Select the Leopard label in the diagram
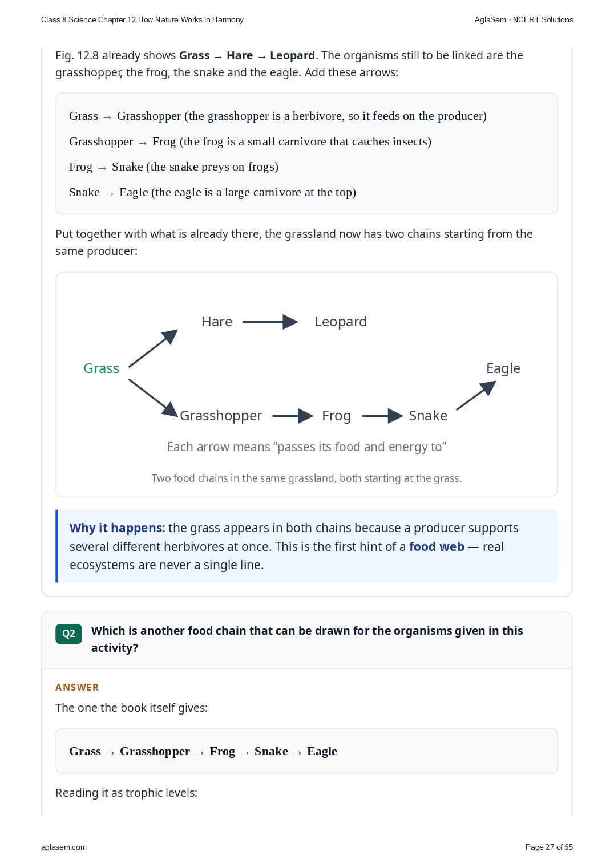 [x=341, y=322]
